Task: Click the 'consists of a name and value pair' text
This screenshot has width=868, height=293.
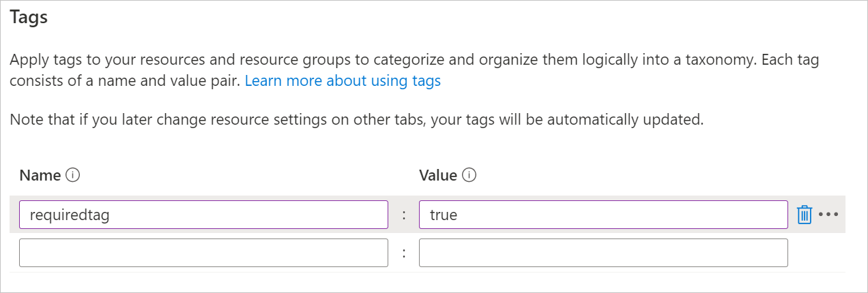Action: tap(126, 81)
